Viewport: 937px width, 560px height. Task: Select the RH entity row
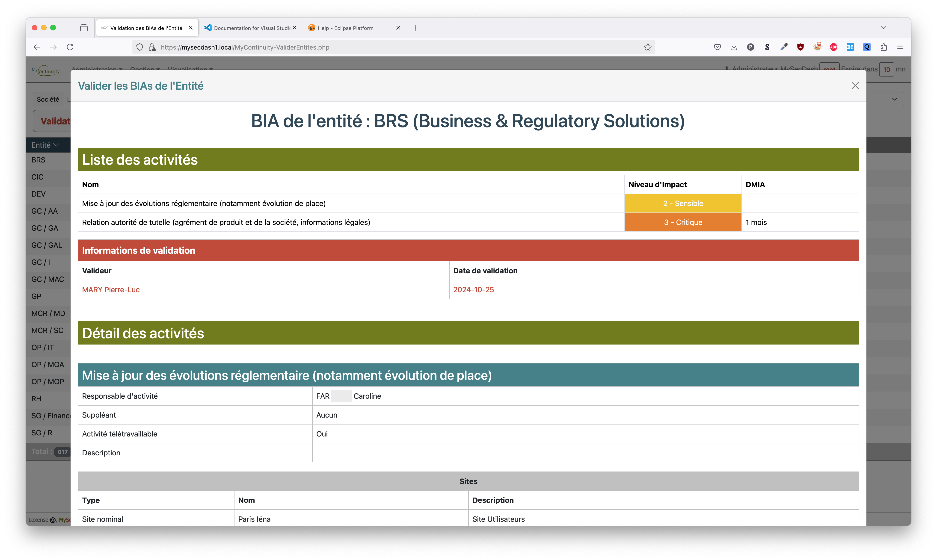(x=48, y=399)
